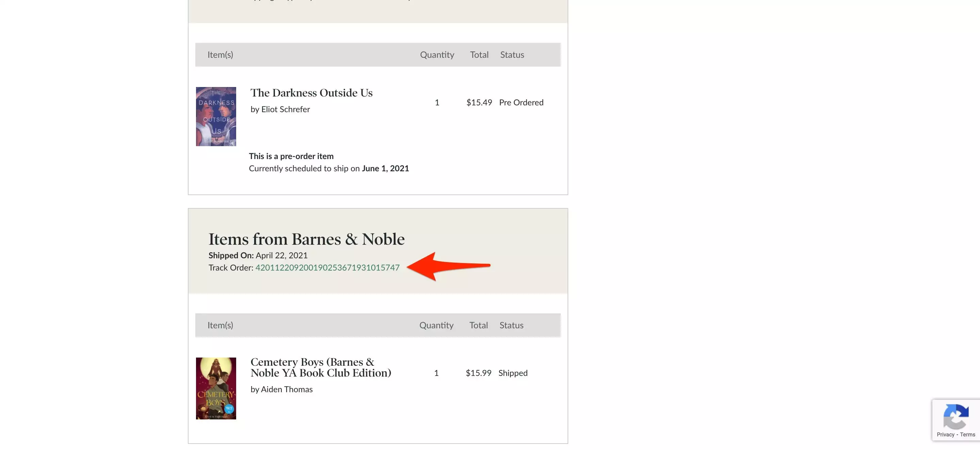The width and height of the screenshot is (980, 450).
Task: Select author name Aiden Thomas
Action: pos(287,389)
